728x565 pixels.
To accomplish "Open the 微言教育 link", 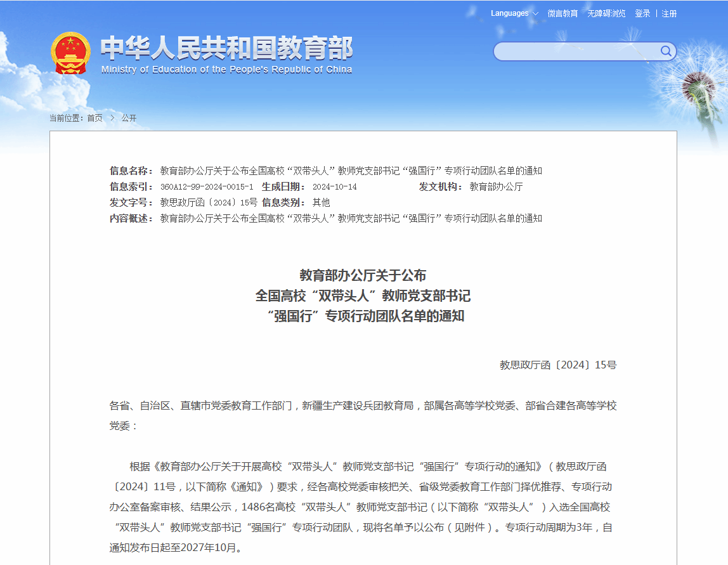I will (562, 13).
